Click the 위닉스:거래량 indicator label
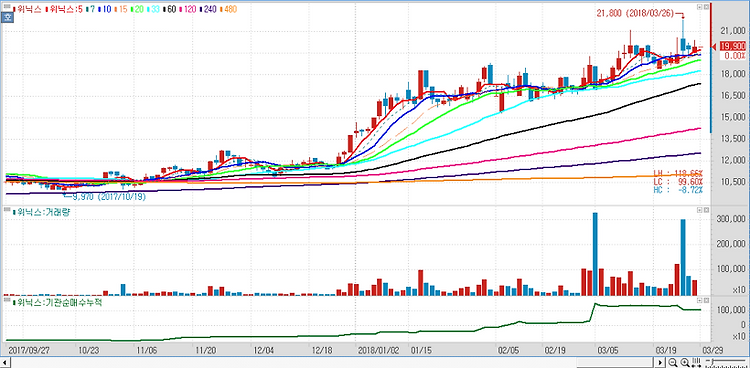Viewport: 750px width, 368px height. 42,212
